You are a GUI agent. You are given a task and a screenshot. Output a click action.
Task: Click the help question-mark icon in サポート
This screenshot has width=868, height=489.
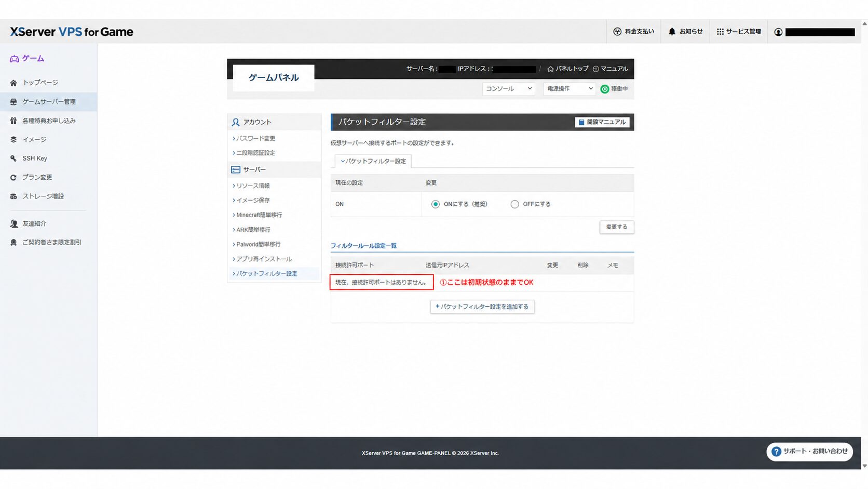point(776,452)
